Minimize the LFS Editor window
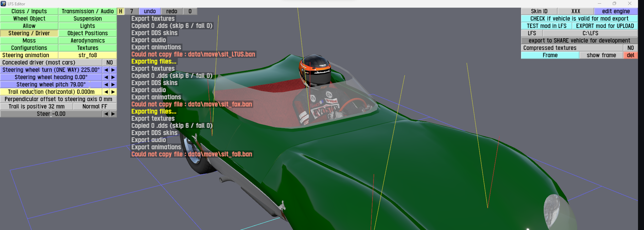Viewport: 644px width, 230px height. [x=599, y=4]
